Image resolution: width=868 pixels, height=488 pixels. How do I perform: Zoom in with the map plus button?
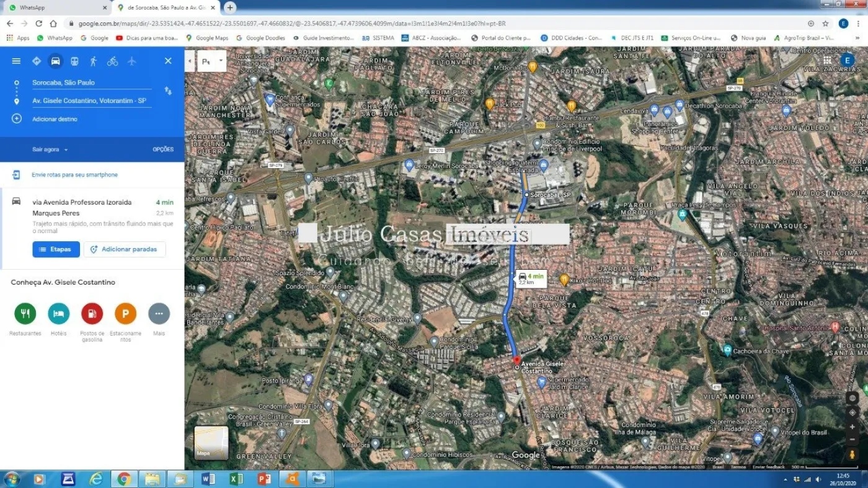tap(852, 427)
